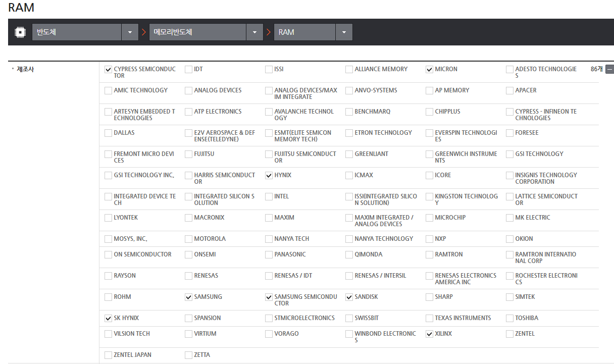Check the APACER checkbox
Screen dimensions: 614x364
coord(509,90)
